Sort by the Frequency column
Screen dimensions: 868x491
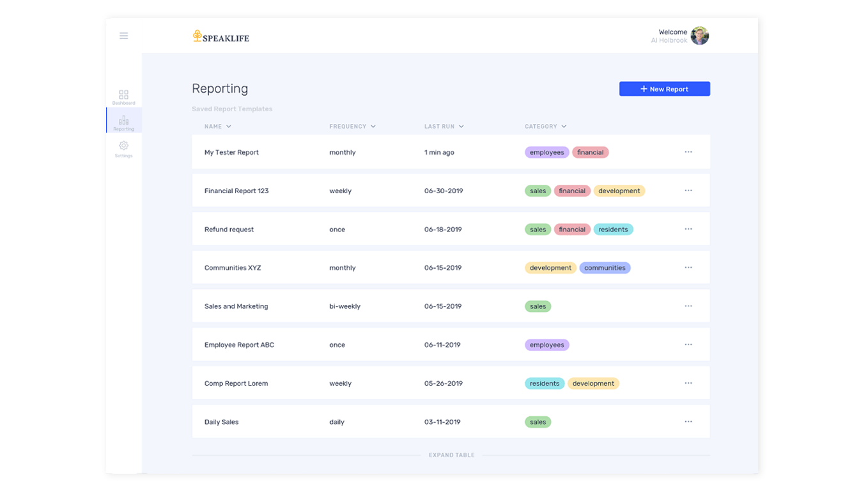[x=353, y=127]
